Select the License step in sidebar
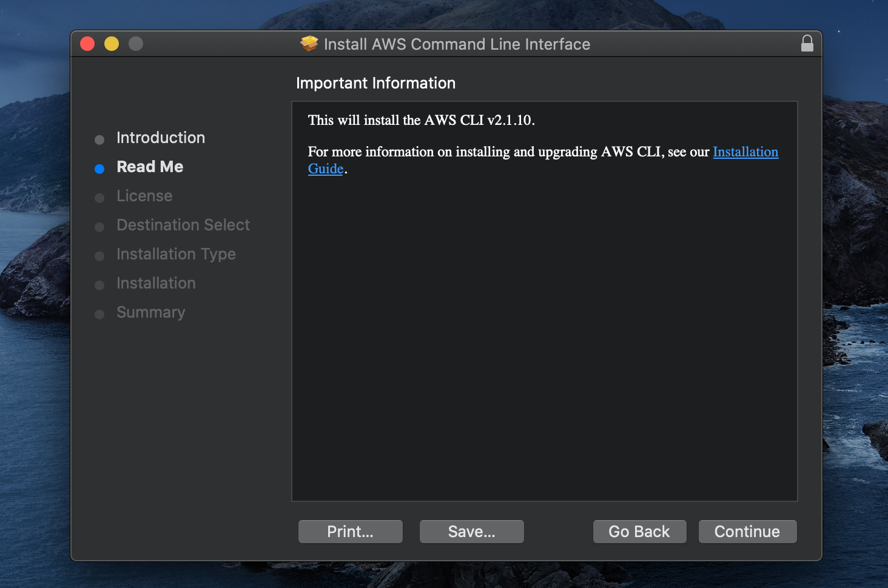 pos(144,196)
